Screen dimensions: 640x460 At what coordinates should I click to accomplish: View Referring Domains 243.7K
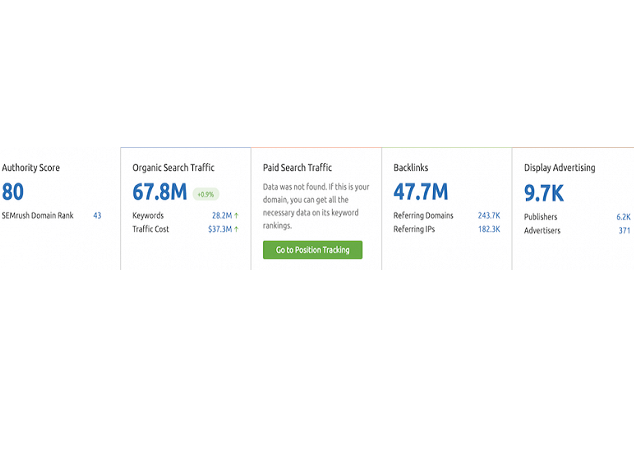tap(489, 215)
